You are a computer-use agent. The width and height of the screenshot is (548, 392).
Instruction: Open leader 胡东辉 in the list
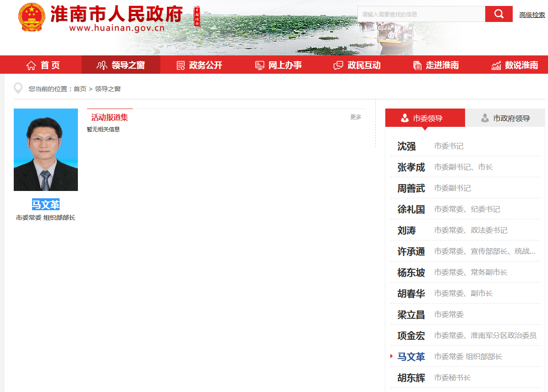click(411, 378)
